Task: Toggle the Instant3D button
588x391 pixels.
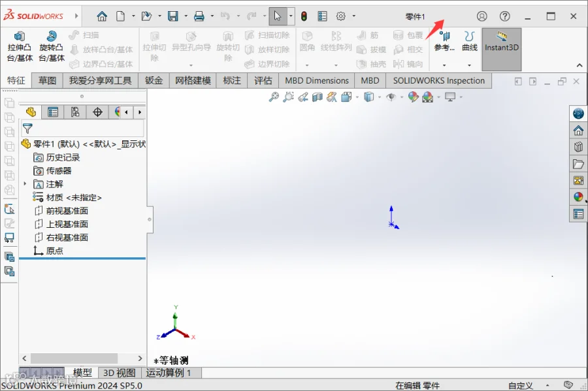Action: click(502, 49)
